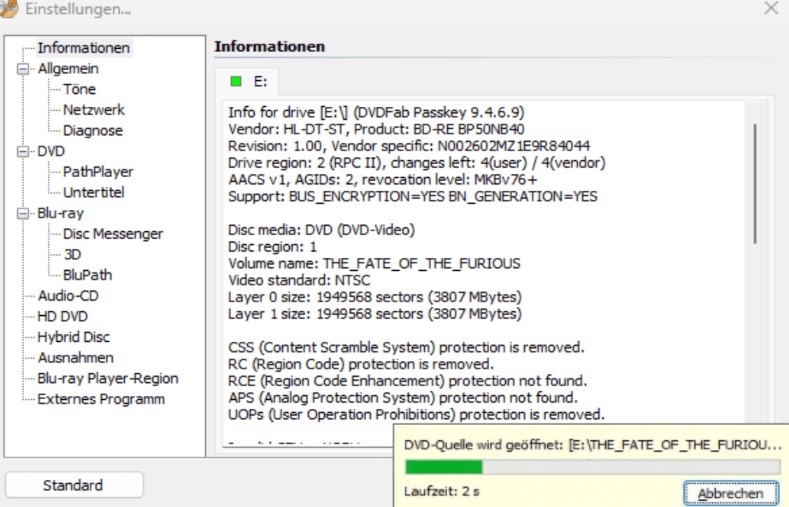Viewport: 789px width, 507px height.
Task: Open the BluPath settings page
Action: point(88,275)
